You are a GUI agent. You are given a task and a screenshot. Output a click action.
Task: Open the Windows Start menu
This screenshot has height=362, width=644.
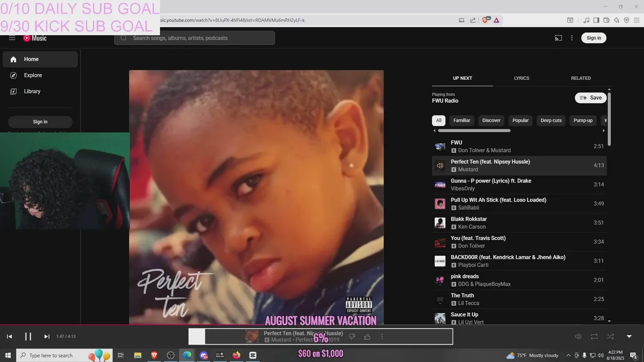[8, 355]
